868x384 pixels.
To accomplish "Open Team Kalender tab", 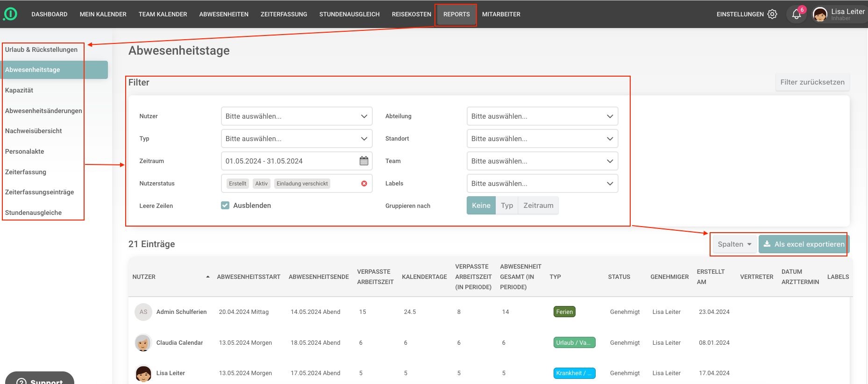I will [163, 14].
